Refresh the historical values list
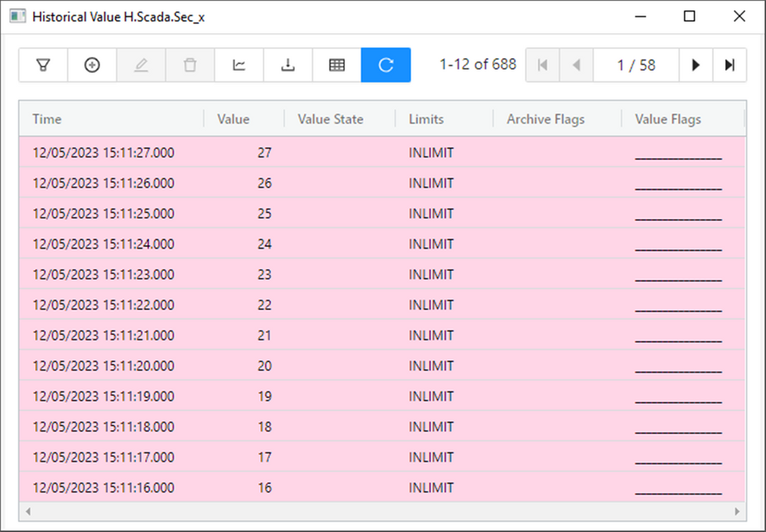 pyautogui.click(x=386, y=65)
